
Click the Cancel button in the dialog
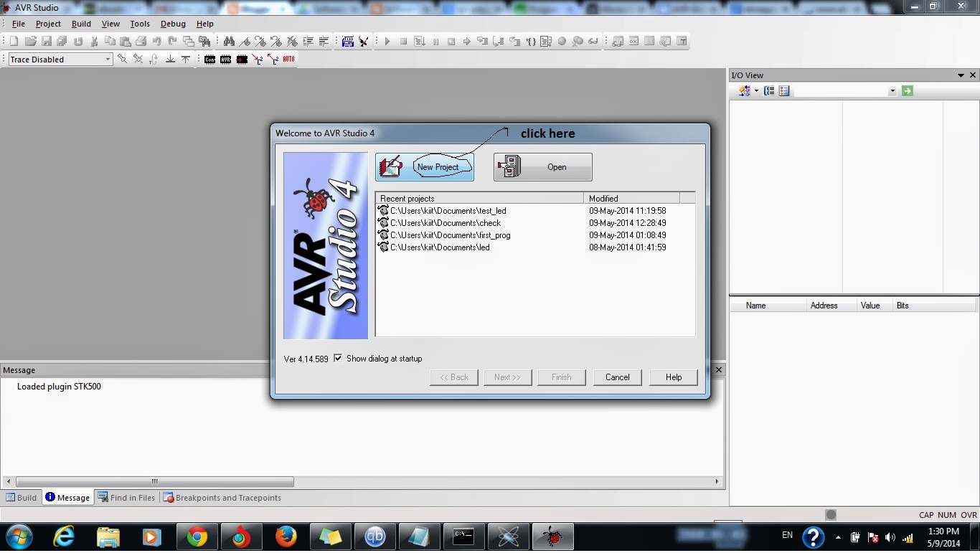point(617,377)
